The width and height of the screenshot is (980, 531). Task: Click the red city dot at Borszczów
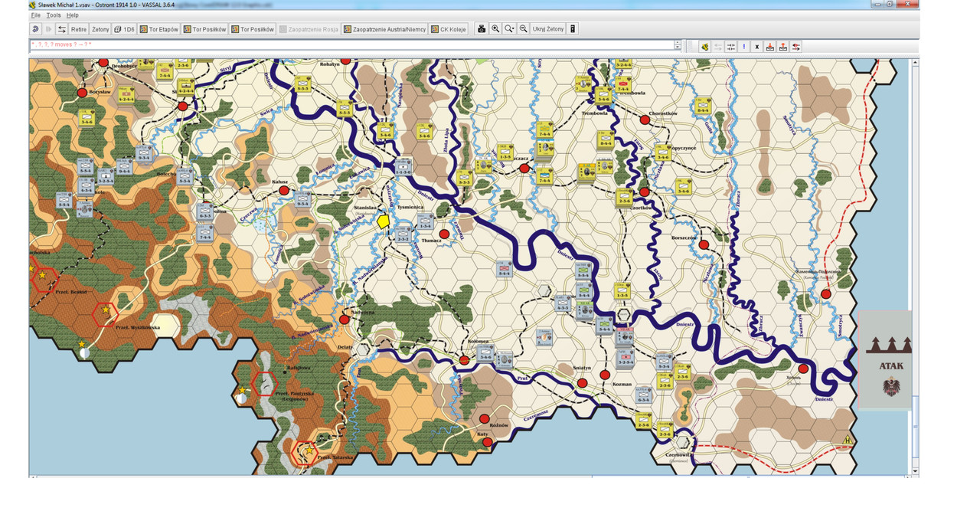[x=704, y=244]
